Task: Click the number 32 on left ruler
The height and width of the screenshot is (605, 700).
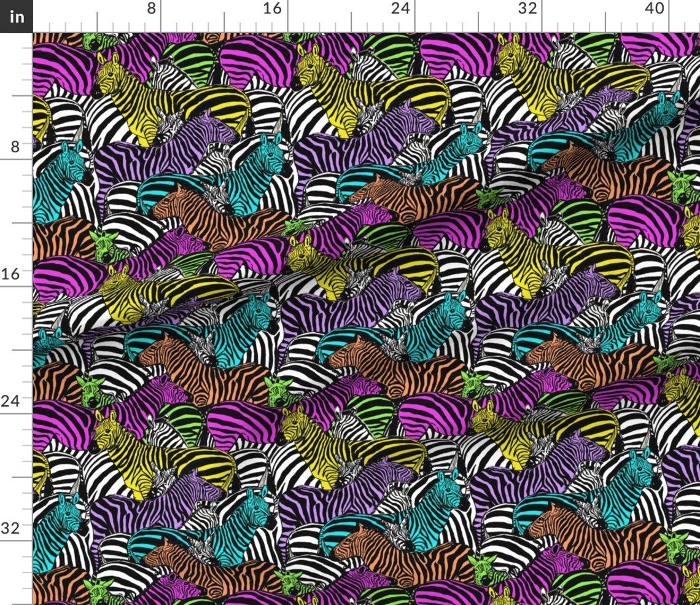Action: 12,528
